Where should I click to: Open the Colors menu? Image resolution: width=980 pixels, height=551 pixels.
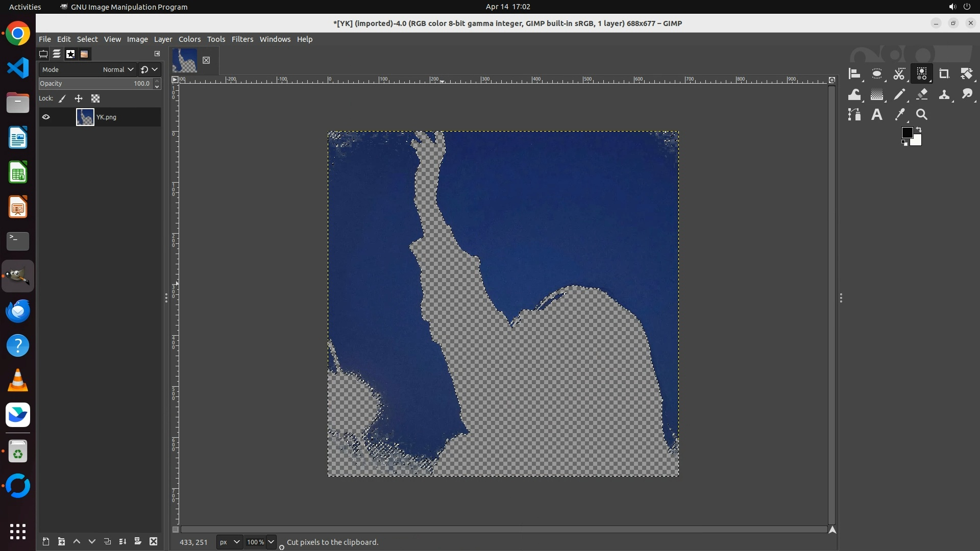point(189,39)
